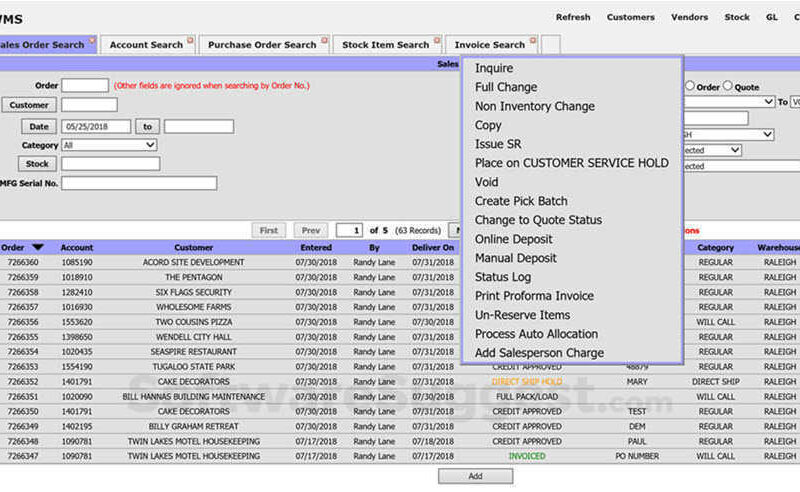Open Status Log from context menu

pos(503,277)
